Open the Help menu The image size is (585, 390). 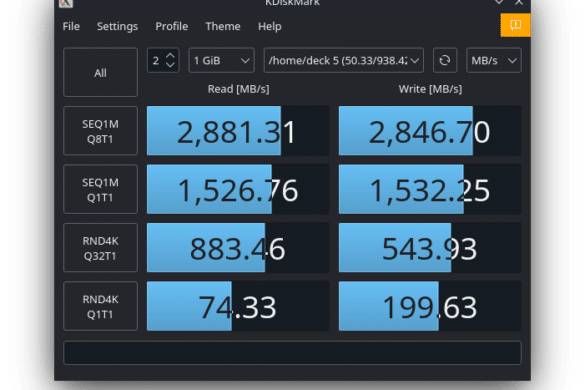(269, 26)
